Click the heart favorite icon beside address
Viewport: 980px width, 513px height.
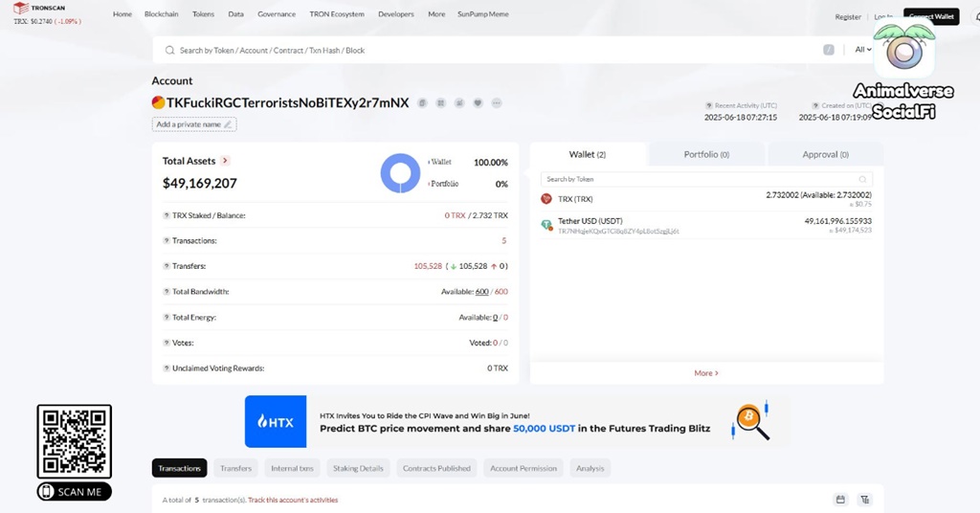[478, 102]
